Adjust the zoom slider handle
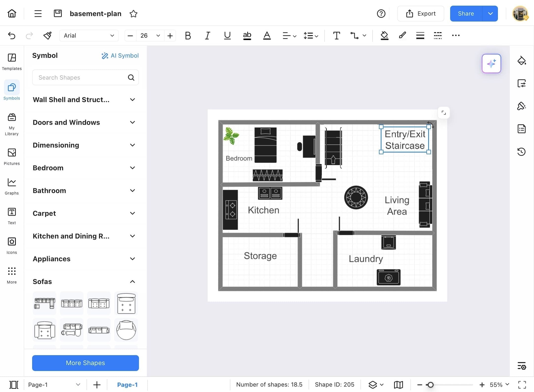 pos(430,385)
